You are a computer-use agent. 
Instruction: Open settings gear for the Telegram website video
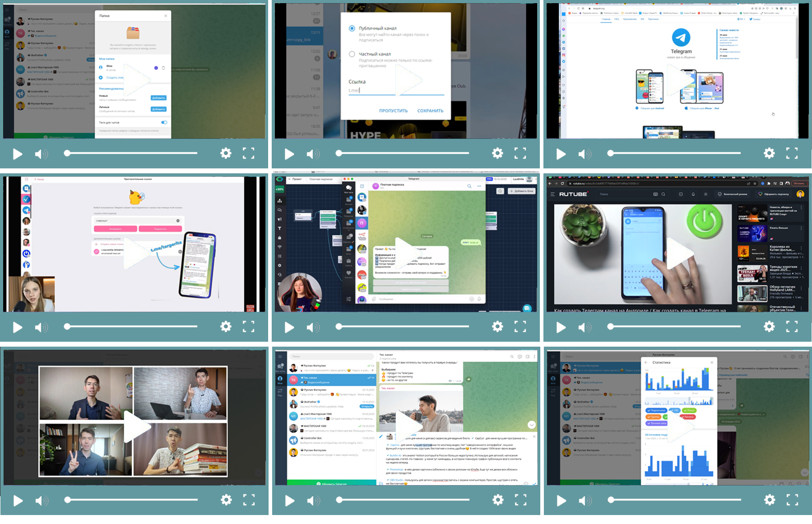coord(769,153)
